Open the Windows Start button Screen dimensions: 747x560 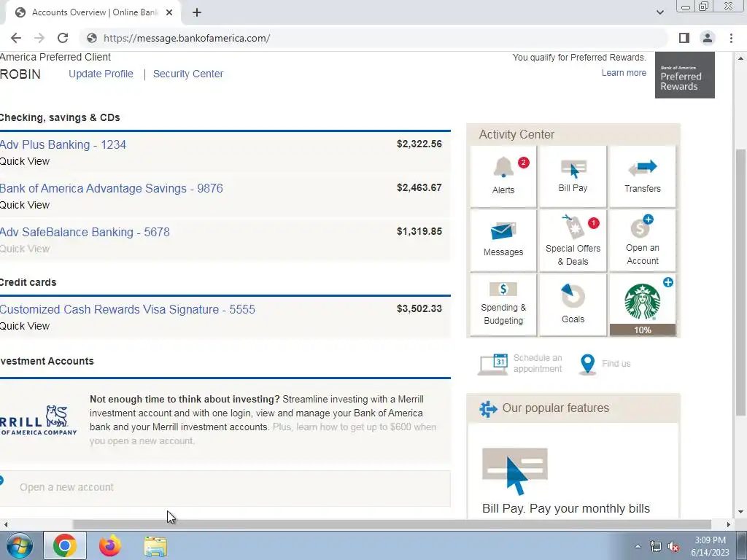(20, 545)
